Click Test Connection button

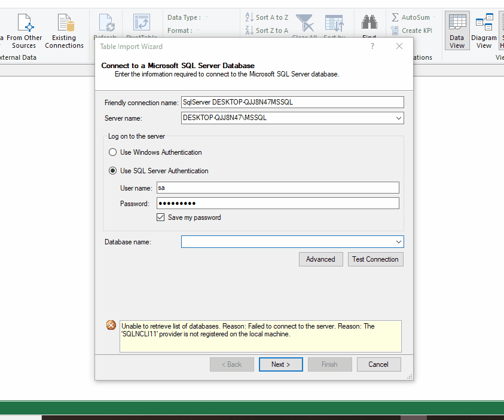tap(375, 259)
